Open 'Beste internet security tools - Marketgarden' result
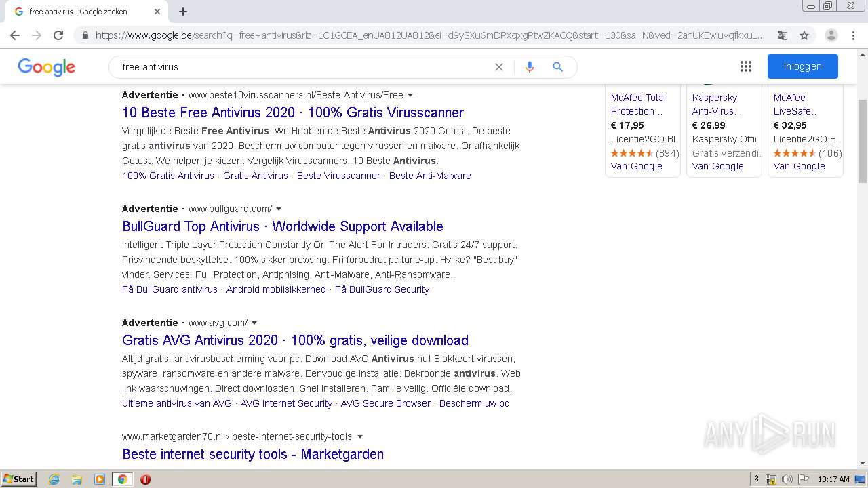This screenshot has height=488, width=868. click(253, 454)
